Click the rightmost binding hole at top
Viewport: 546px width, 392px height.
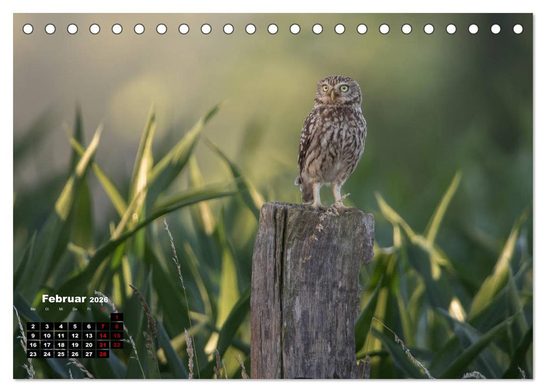[518, 29]
